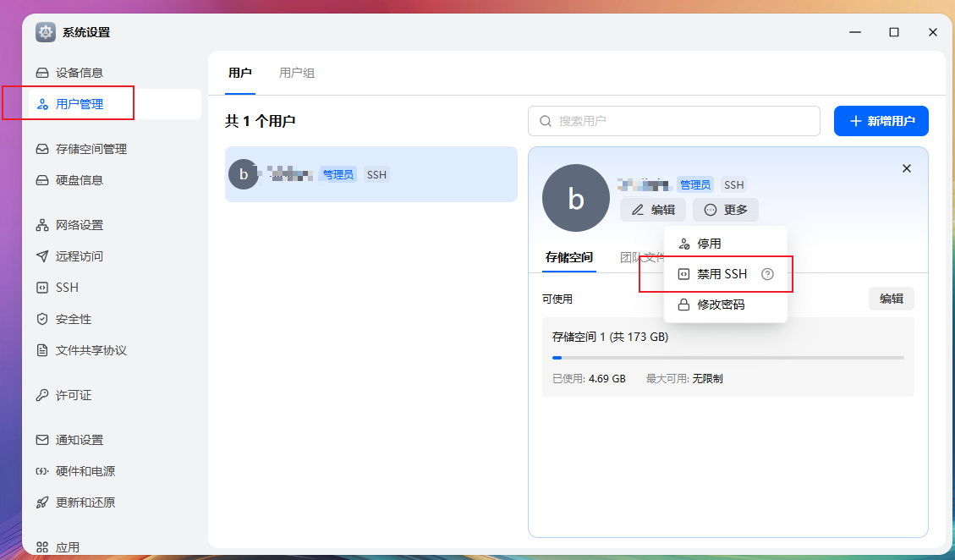
Task: Select the user row in list
Action: [x=370, y=174]
